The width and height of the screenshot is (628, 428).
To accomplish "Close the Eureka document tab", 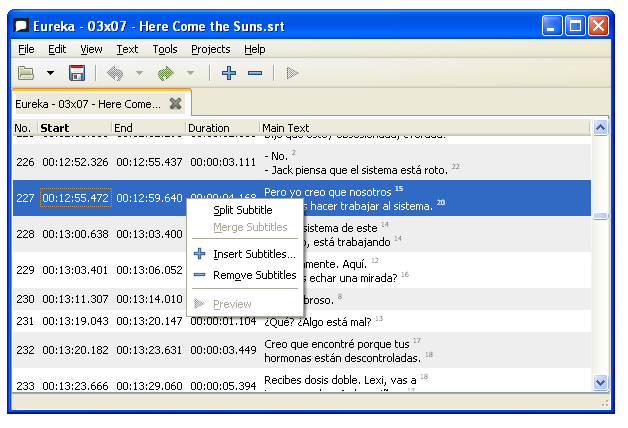I will pyautogui.click(x=175, y=104).
